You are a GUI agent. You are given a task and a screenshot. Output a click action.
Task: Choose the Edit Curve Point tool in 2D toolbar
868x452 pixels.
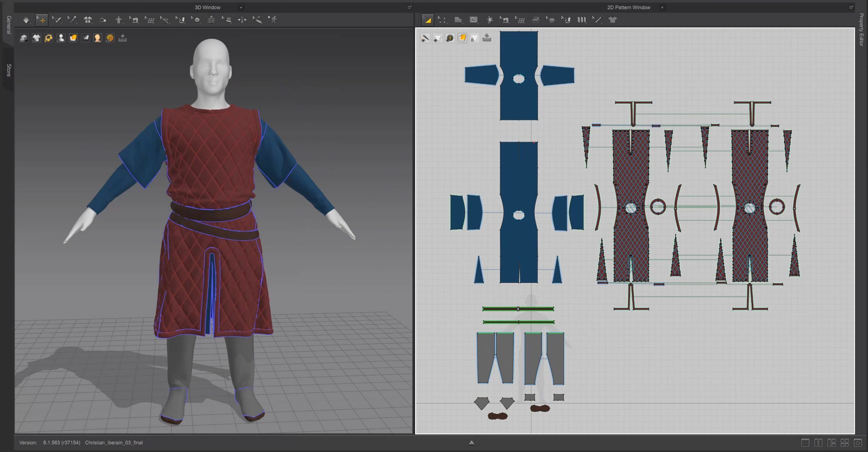443,20
